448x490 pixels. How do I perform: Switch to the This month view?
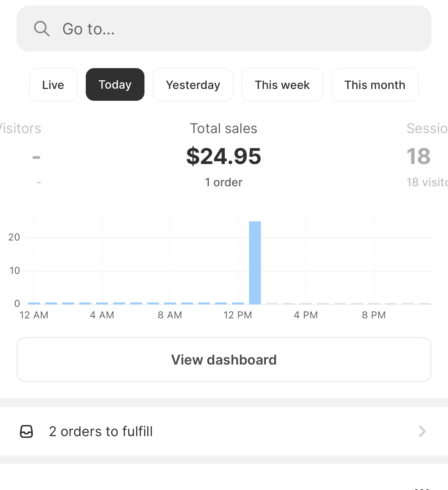coord(375,84)
